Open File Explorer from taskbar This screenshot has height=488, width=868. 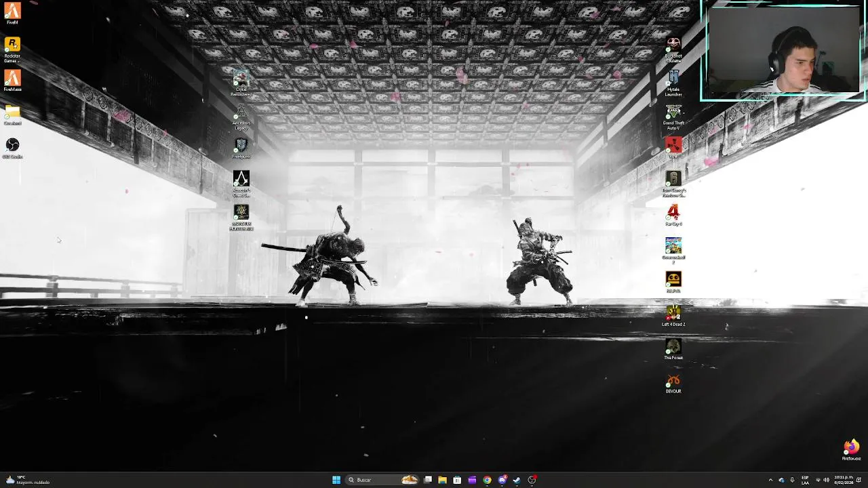click(442, 480)
